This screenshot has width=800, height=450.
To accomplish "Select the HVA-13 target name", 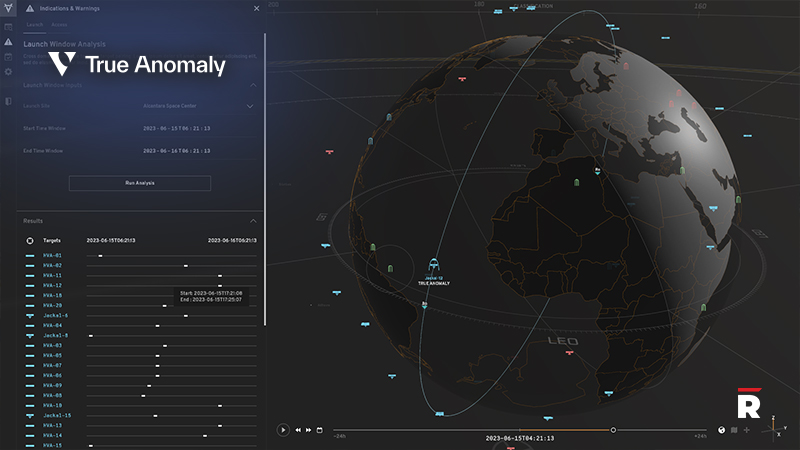I will (x=52, y=426).
